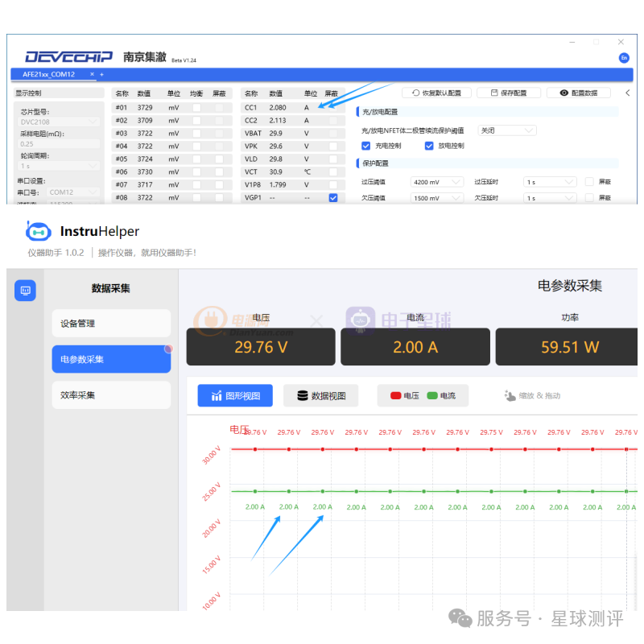
Task: Close the AFE21xx_COM12 tab with X
Action: coord(92,74)
